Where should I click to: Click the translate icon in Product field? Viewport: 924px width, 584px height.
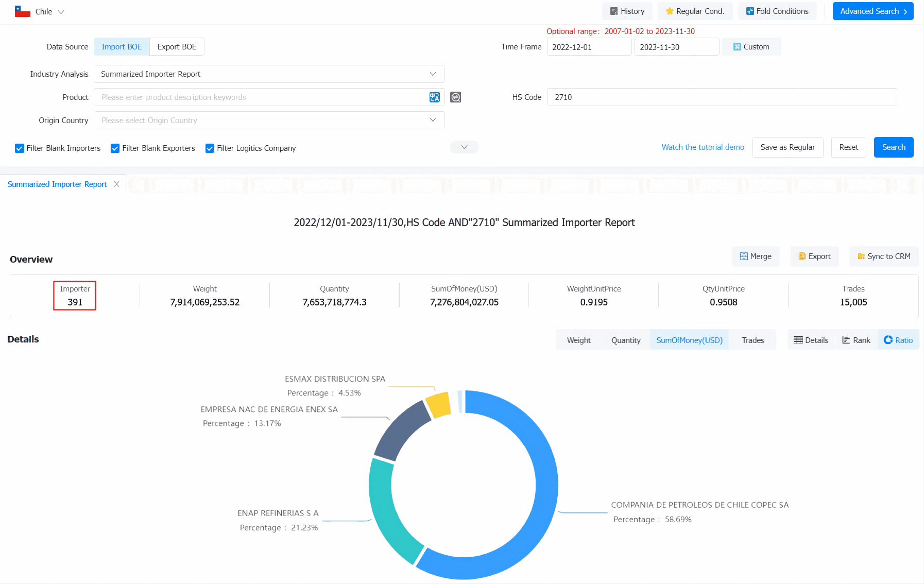435,97
